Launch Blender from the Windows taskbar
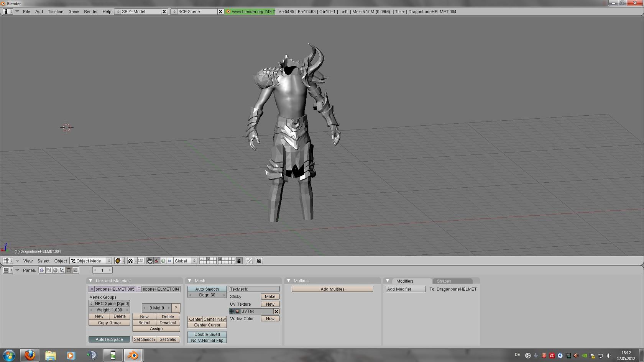The height and width of the screenshot is (362, 644). [x=133, y=355]
